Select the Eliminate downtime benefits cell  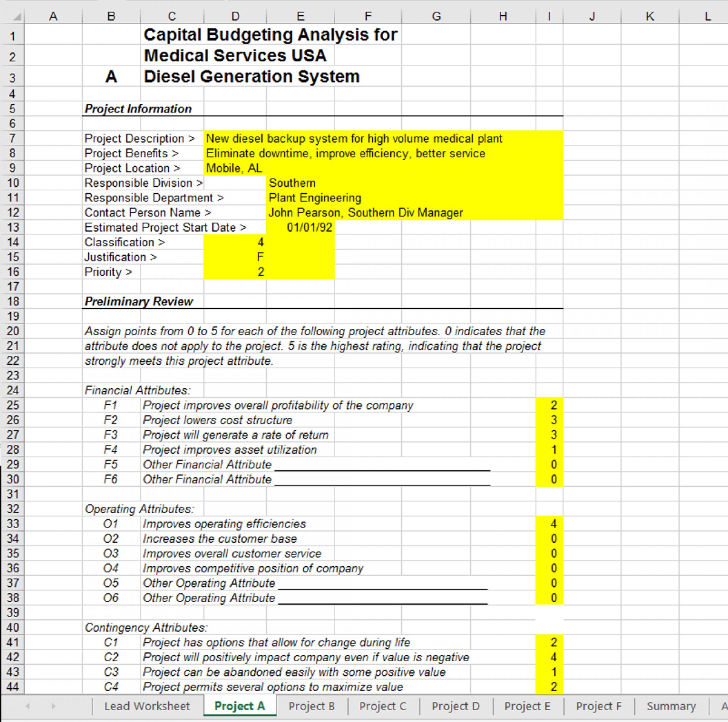pos(383,153)
